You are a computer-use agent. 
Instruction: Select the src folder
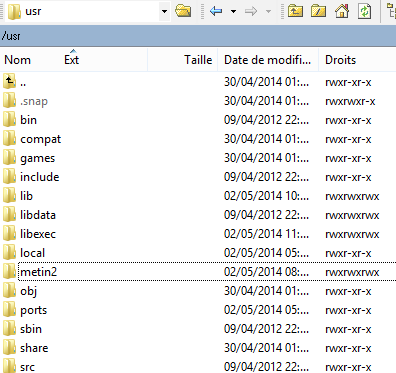(198, 366)
